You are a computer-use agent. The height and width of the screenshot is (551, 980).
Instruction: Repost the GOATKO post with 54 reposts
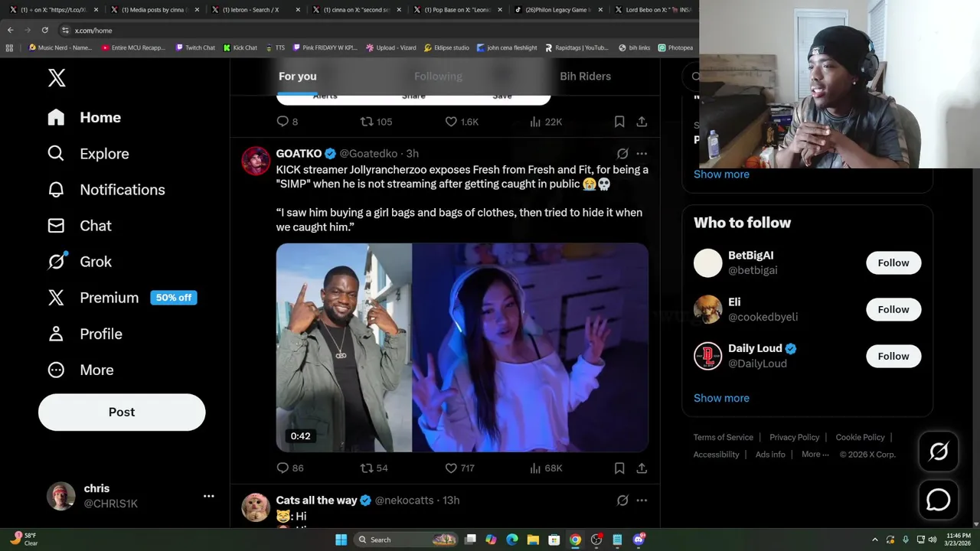click(x=374, y=468)
